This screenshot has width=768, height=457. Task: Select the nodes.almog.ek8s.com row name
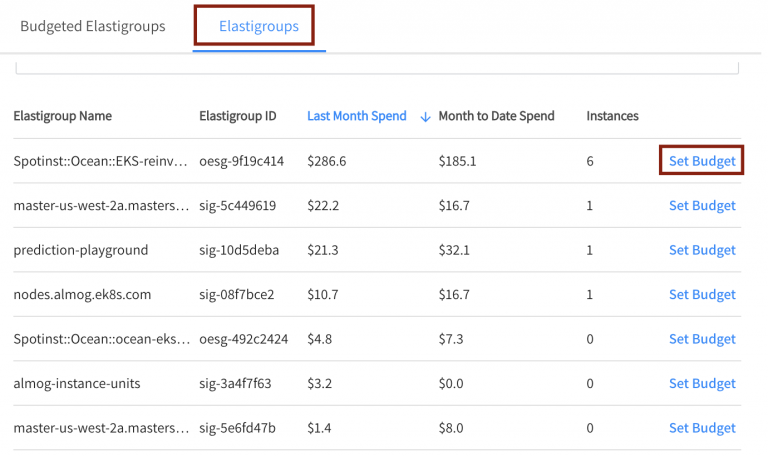coord(81,295)
